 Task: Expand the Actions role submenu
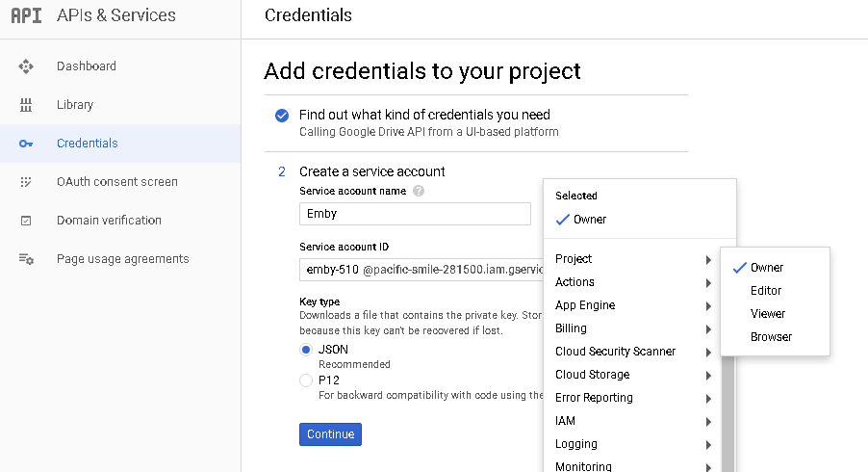pos(632,282)
